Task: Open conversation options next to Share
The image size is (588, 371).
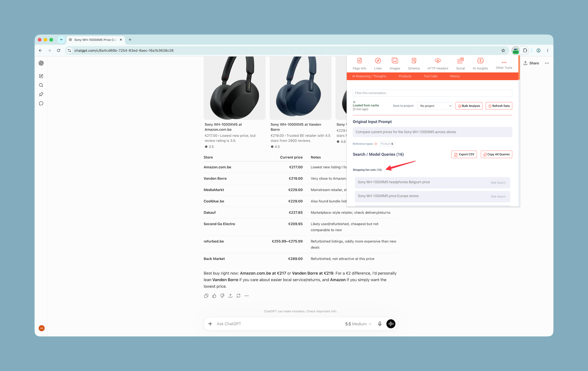Action: (547, 63)
